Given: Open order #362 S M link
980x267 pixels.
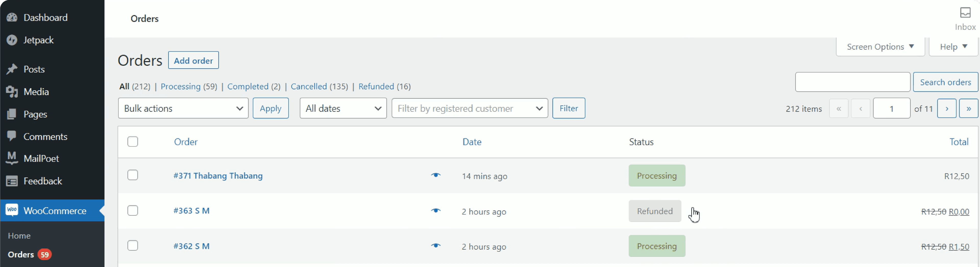Looking at the screenshot, I should coord(191,246).
